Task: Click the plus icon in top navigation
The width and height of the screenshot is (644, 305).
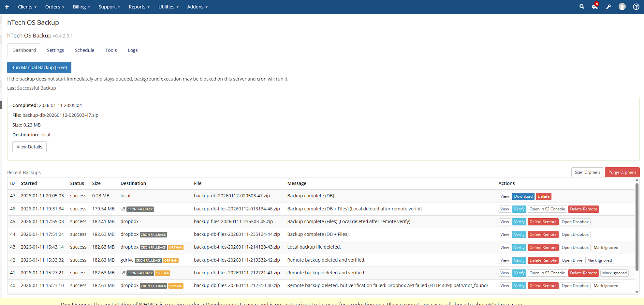Action: [7, 7]
